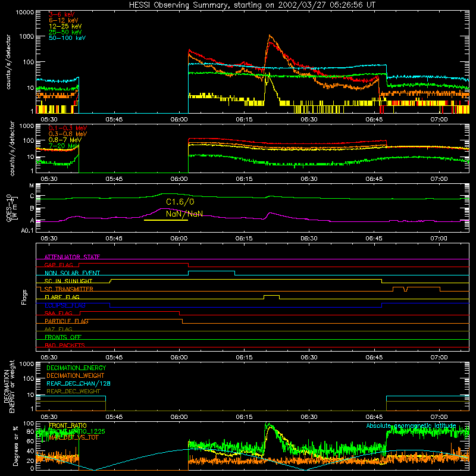Select the cyan 50-100 keV legend label

67,38
